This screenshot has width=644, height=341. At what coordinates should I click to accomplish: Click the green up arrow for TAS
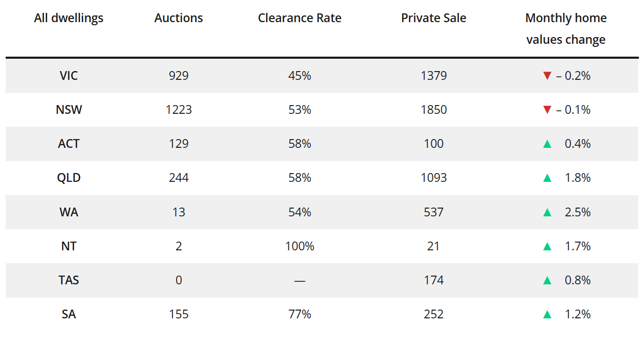coord(547,280)
